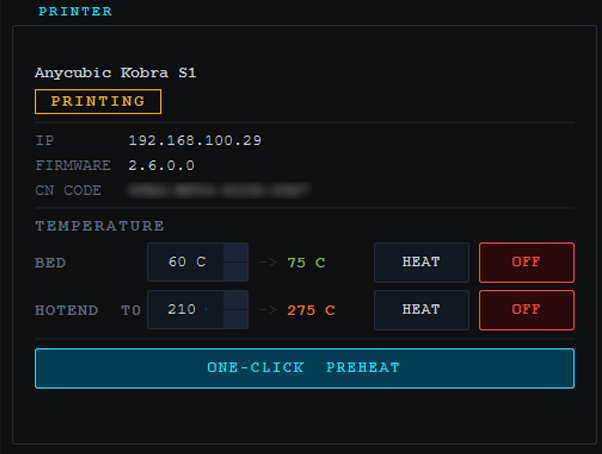The image size is (602, 454).
Task: Increase hotend temperature with the up stepper
Action: 236,301
